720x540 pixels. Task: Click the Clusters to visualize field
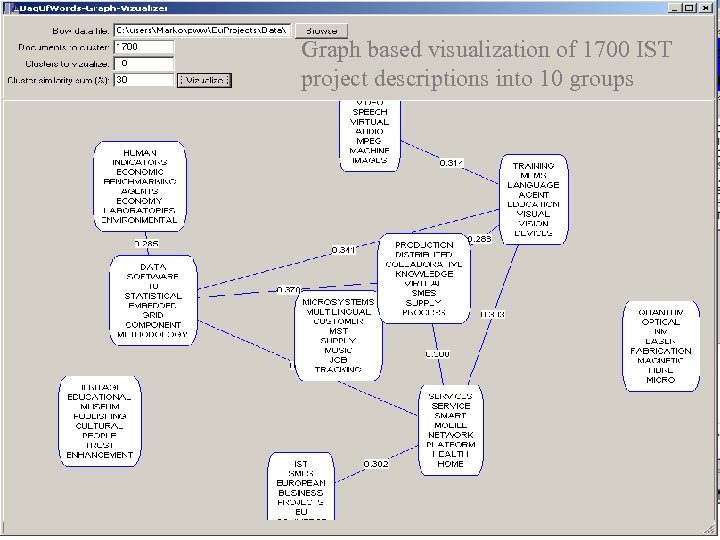[x=144, y=63]
